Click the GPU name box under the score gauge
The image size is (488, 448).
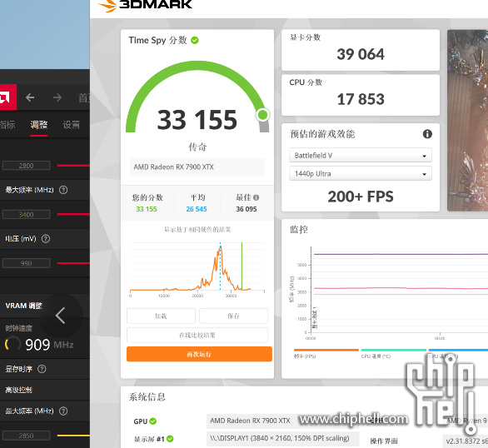click(x=197, y=167)
